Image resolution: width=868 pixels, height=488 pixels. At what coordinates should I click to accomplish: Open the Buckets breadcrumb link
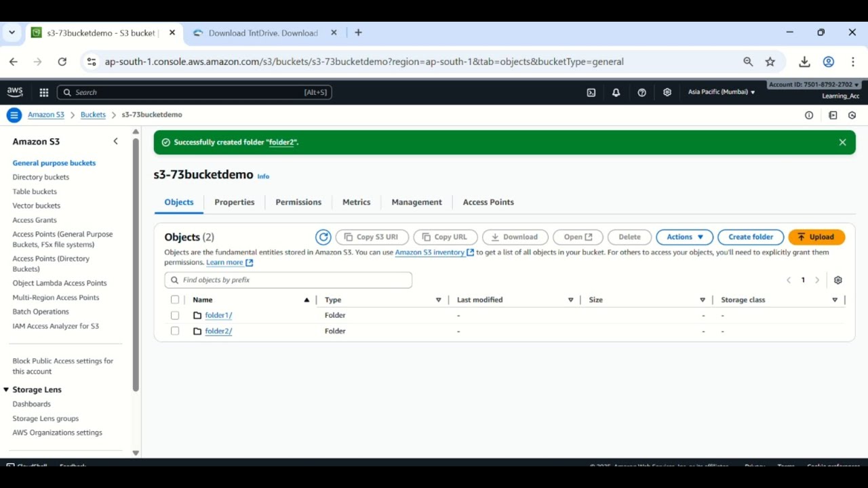tap(93, 115)
